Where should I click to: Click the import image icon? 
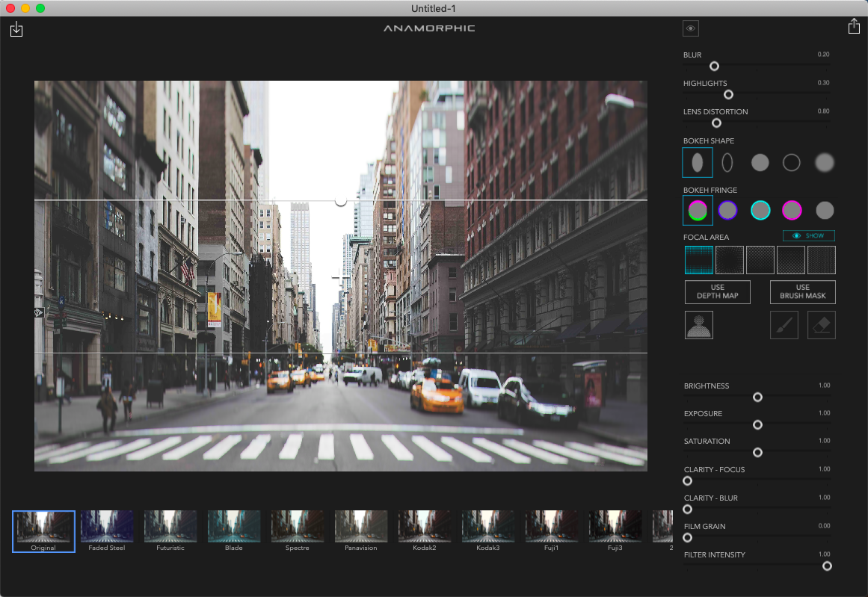pyautogui.click(x=16, y=29)
